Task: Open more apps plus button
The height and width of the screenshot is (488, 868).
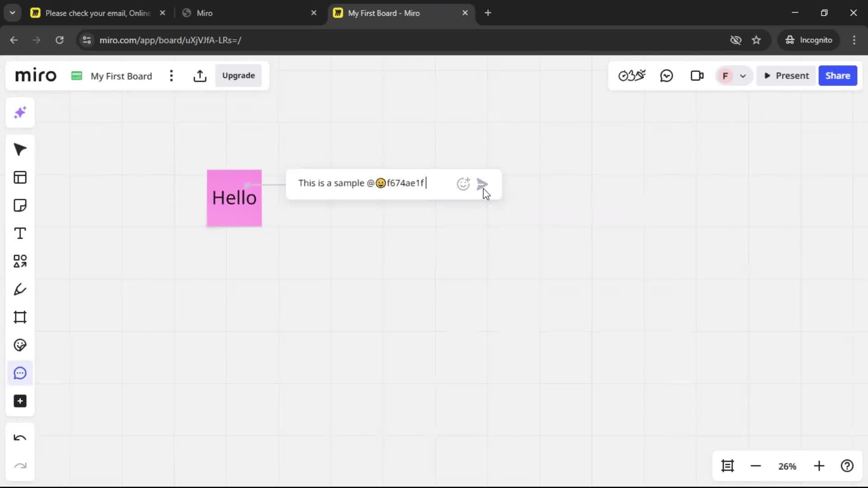Action: pos(20,401)
